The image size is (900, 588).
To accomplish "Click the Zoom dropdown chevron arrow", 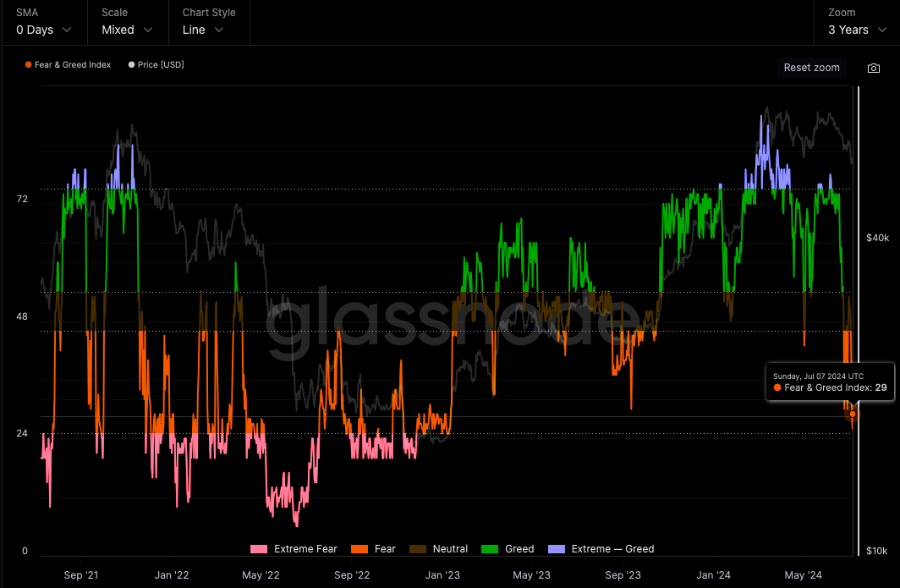I will click(x=882, y=30).
